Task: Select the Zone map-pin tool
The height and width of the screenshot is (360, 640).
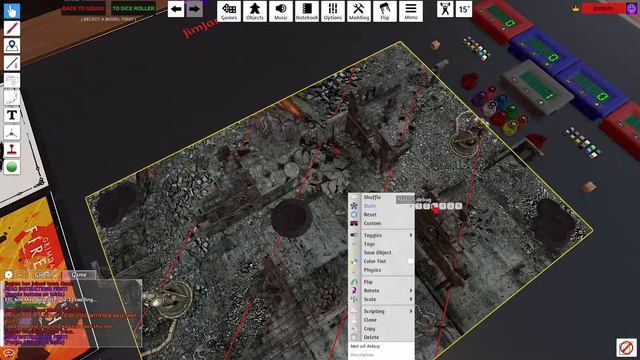Action: pos(12,46)
